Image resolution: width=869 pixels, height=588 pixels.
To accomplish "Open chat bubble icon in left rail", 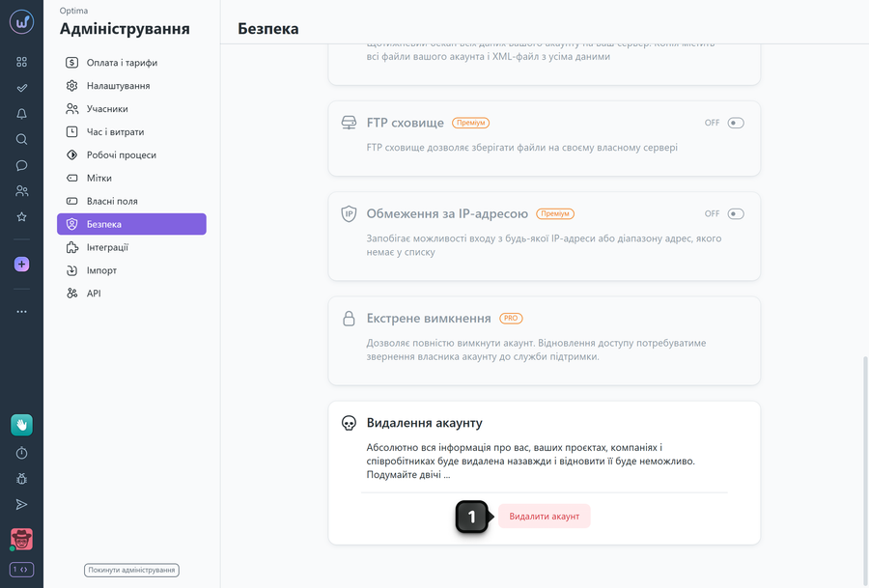I will pos(21,165).
